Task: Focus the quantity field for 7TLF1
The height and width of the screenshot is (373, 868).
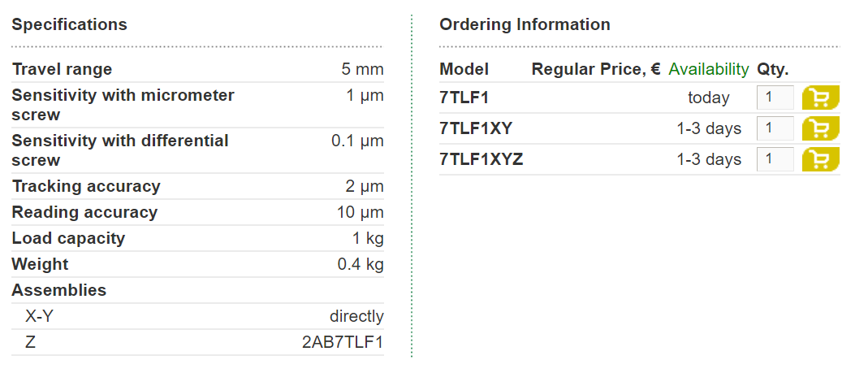Action: [775, 98]
